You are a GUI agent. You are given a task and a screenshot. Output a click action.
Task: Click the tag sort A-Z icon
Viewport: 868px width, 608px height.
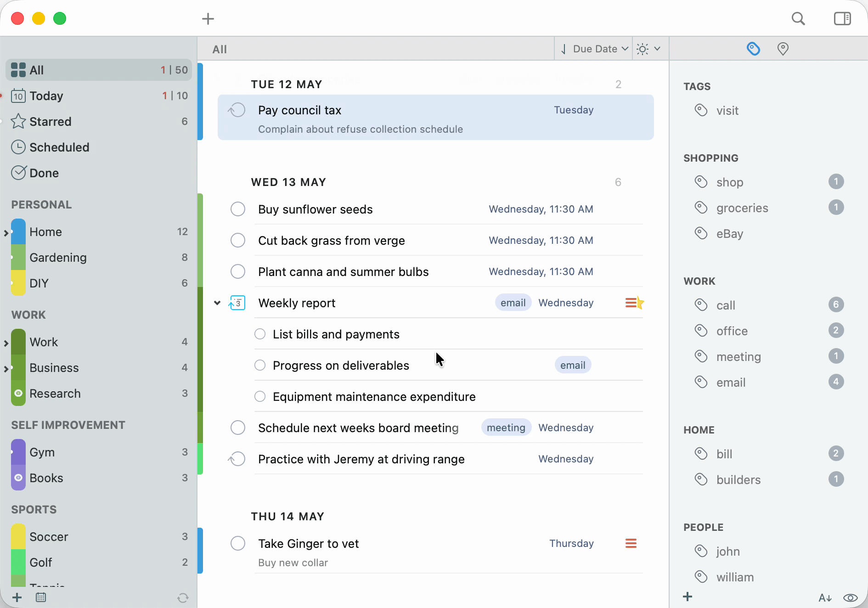[825, 597]
